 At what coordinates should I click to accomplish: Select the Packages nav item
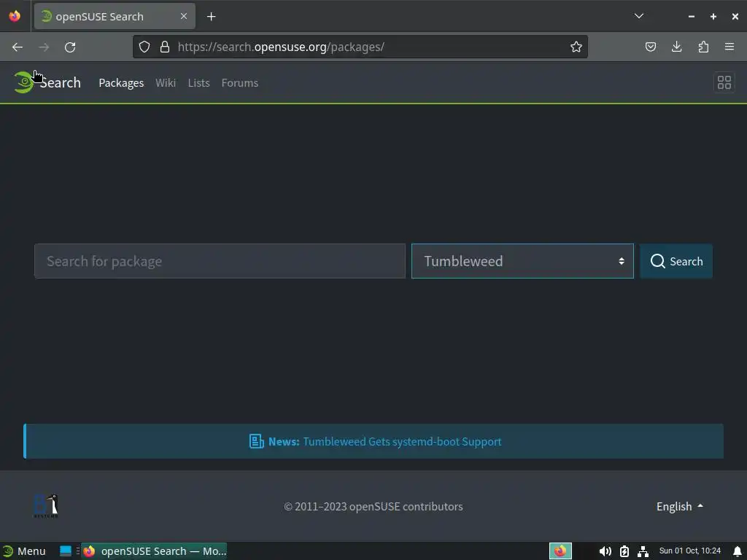point(121,83)
